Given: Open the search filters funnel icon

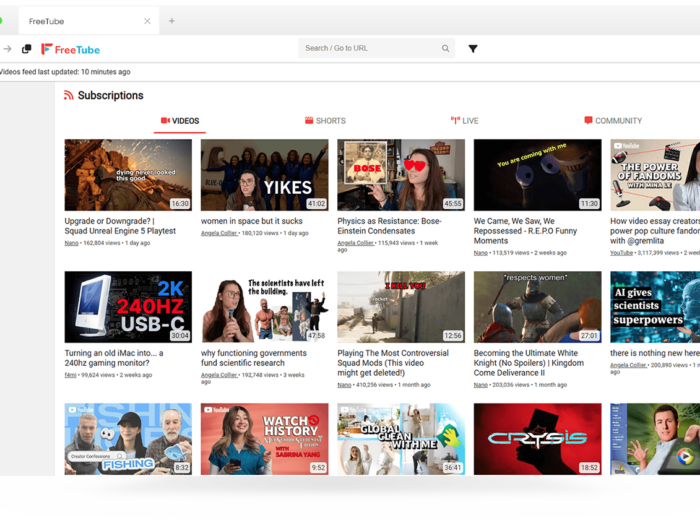Looking at the screenshot, I should [x=473, y=48].
